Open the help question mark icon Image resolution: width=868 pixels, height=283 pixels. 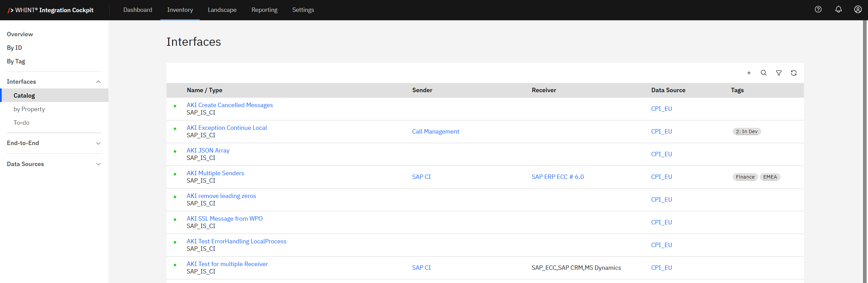click(818, 9)
